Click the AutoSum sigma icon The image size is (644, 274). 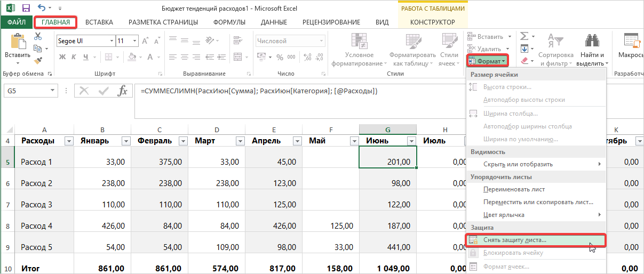click(524, 36)
